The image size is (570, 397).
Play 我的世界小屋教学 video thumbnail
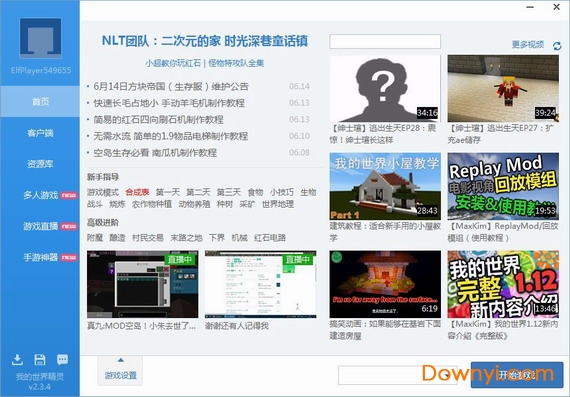pos(385,186)
